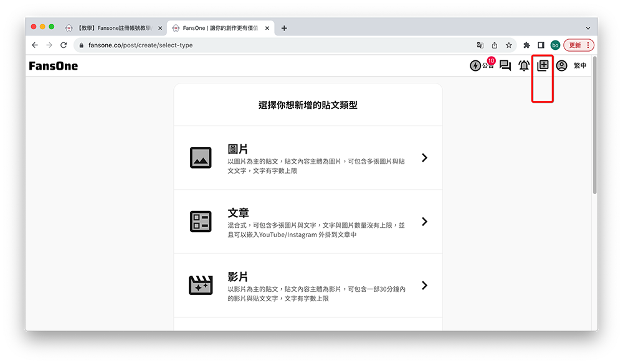Select the 影片 video post type icon

[x=201, y=286]
